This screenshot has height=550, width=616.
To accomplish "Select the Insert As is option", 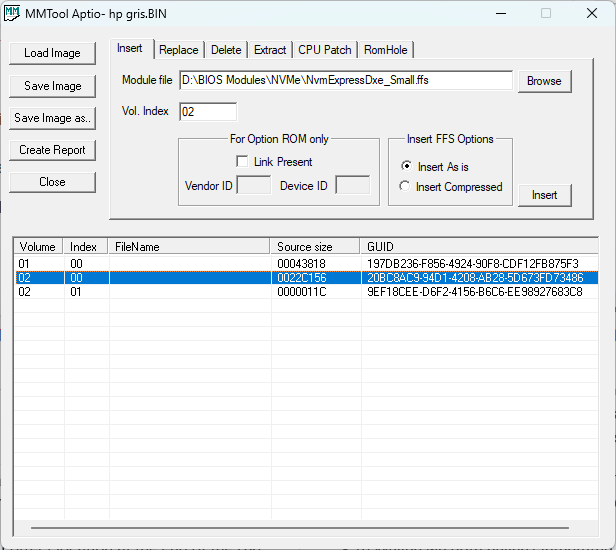I will click(405, 167).
